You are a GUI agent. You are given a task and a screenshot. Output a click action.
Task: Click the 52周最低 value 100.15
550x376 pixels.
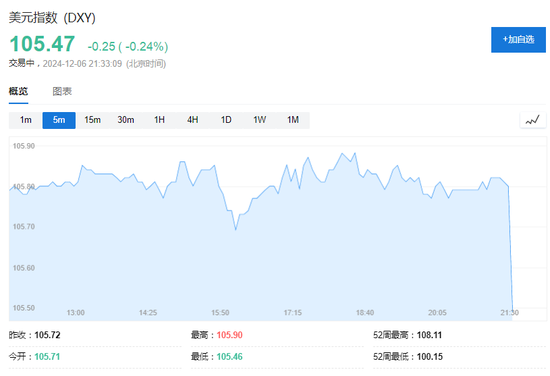point(430,357)
